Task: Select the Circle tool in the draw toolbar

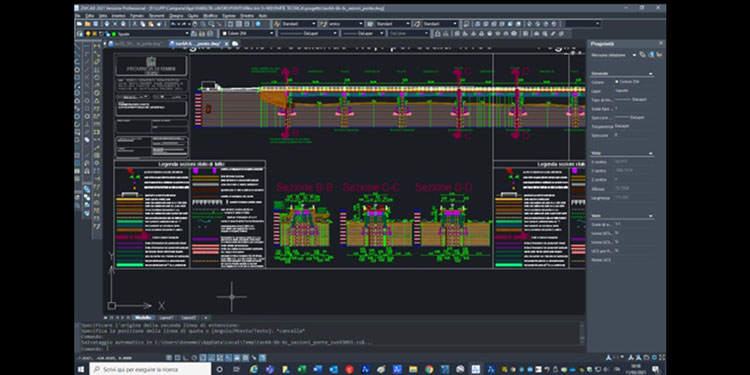Action: [77, 93]
